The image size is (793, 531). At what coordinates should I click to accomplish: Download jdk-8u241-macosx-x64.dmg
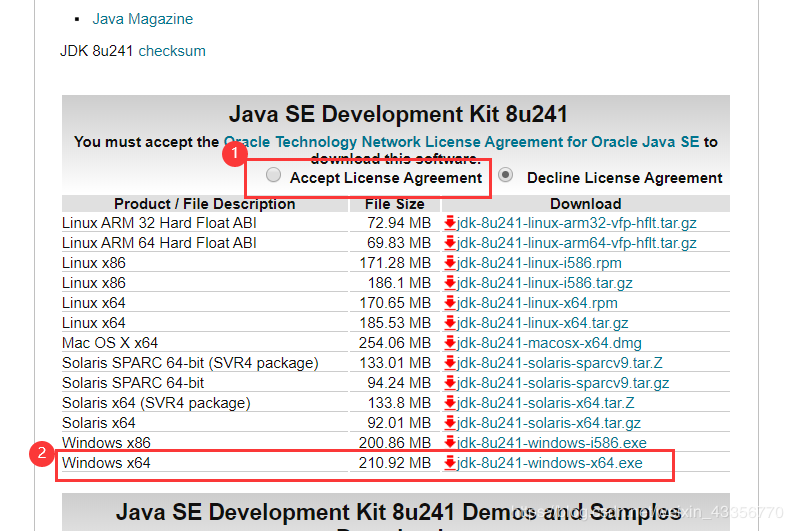pos(549,343)
